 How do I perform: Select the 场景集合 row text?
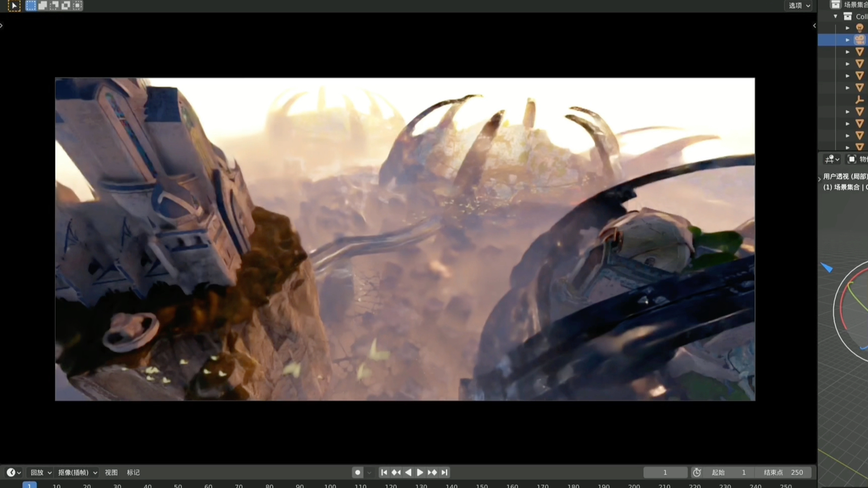[855, 5]
